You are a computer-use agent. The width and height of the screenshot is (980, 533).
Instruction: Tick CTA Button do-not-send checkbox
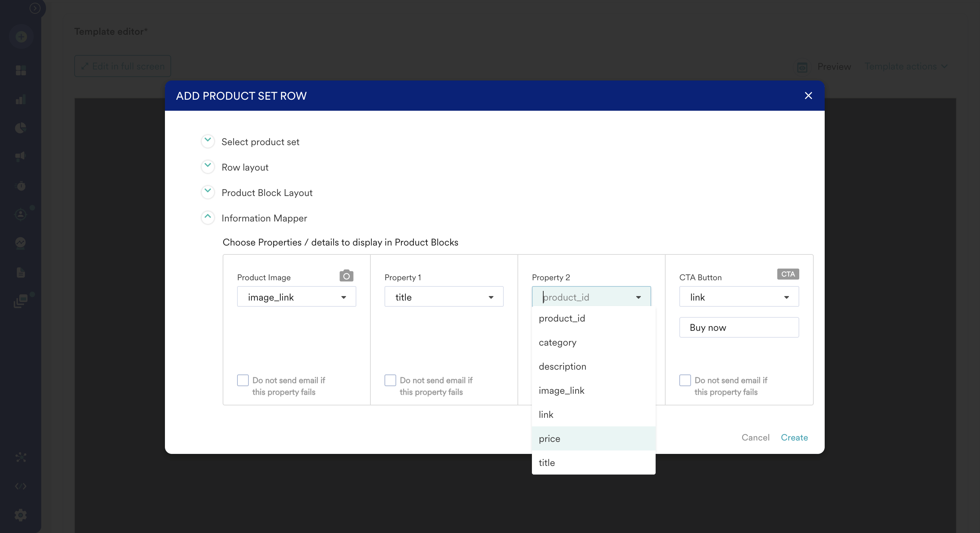[685, 380]
